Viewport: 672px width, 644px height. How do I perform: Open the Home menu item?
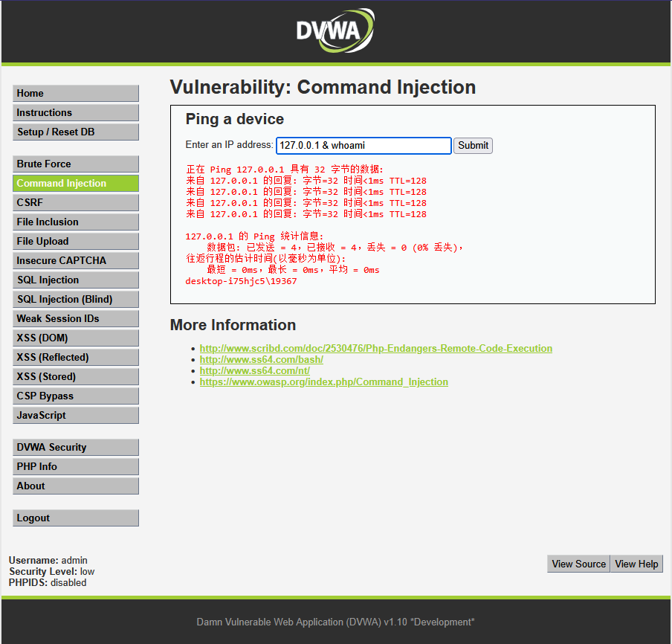point(76,94)
